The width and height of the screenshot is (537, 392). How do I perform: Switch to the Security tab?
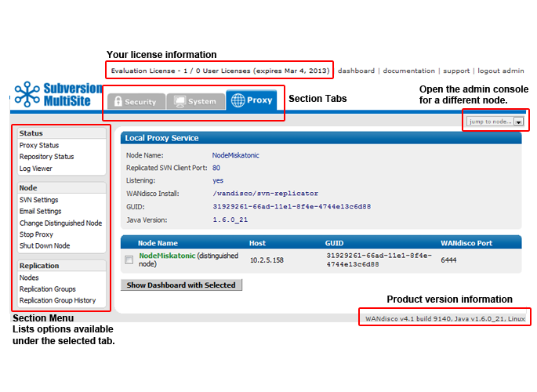(136, 101)
